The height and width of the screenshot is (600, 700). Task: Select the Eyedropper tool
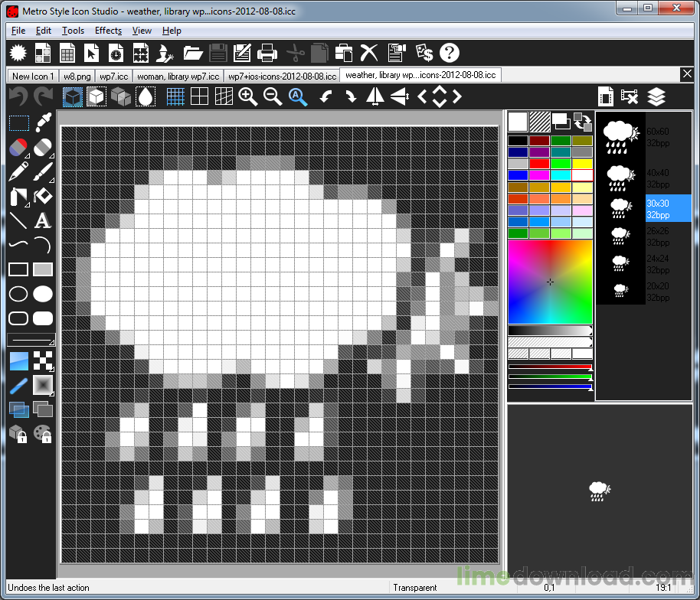tap(43, 122)
